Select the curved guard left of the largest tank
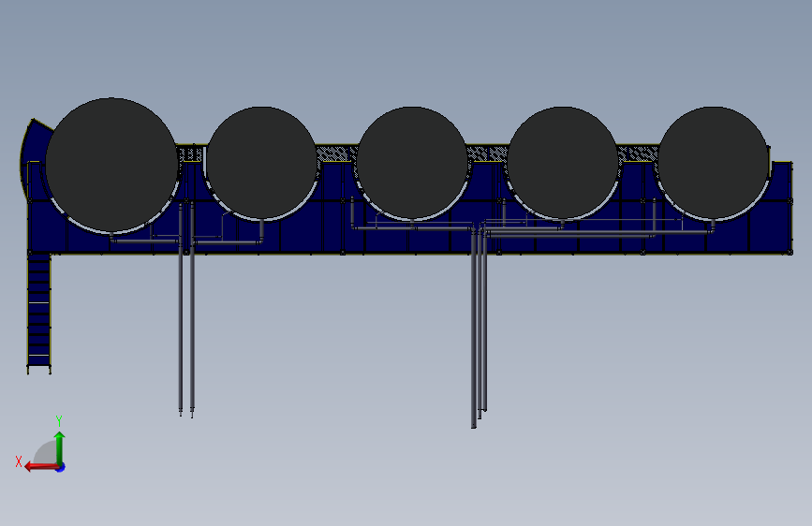This screenshot has height=526, width=812. (x=33, y=155)
